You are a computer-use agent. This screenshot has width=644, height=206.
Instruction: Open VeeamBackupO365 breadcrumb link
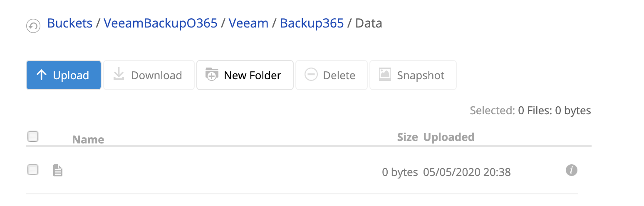[161, 23]
